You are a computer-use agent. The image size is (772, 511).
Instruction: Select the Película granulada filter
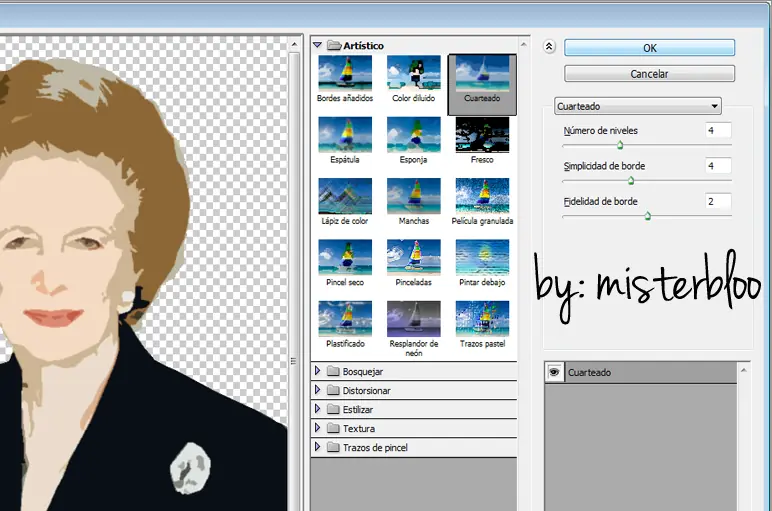482,196
